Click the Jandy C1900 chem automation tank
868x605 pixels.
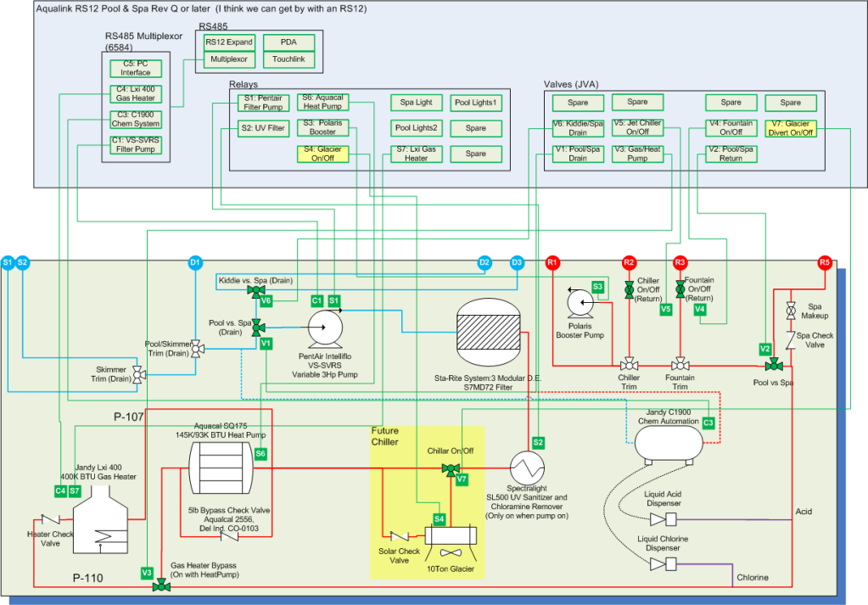tap(669, 445)
